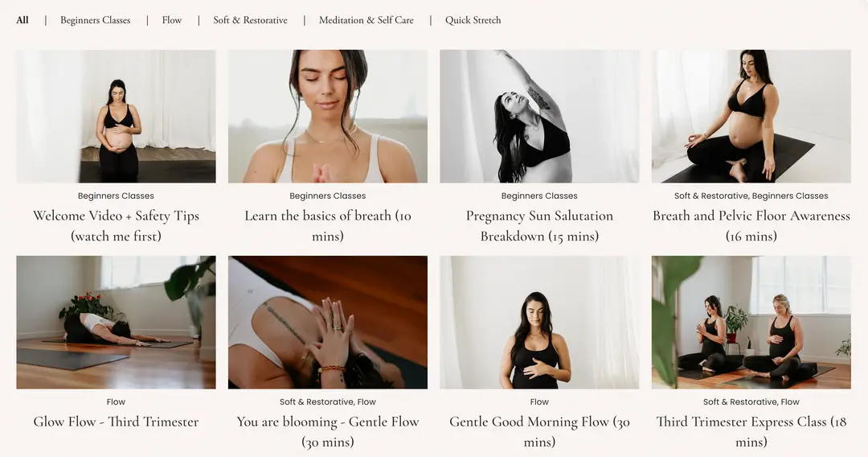Open Pregnancy Sun Salutation Breakdown thumbnail
Viewport: 868px width, 457px height.
539,117
